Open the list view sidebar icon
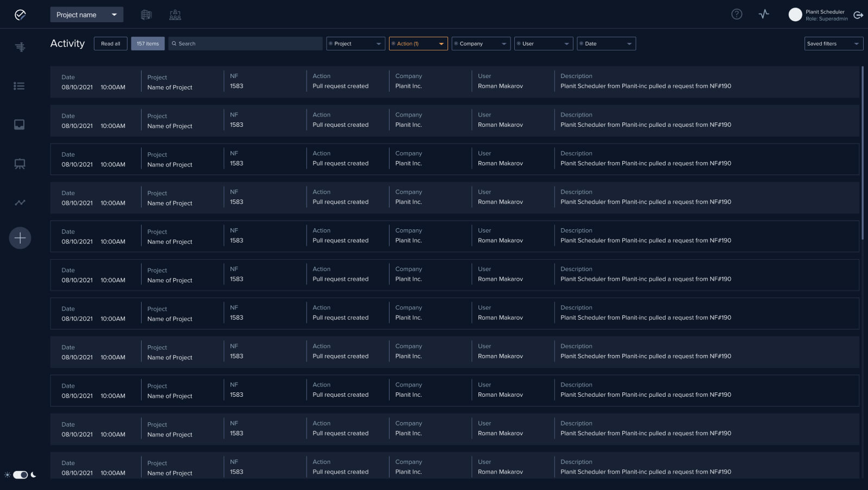Screen dimensions: 868x490 point(20,86)
